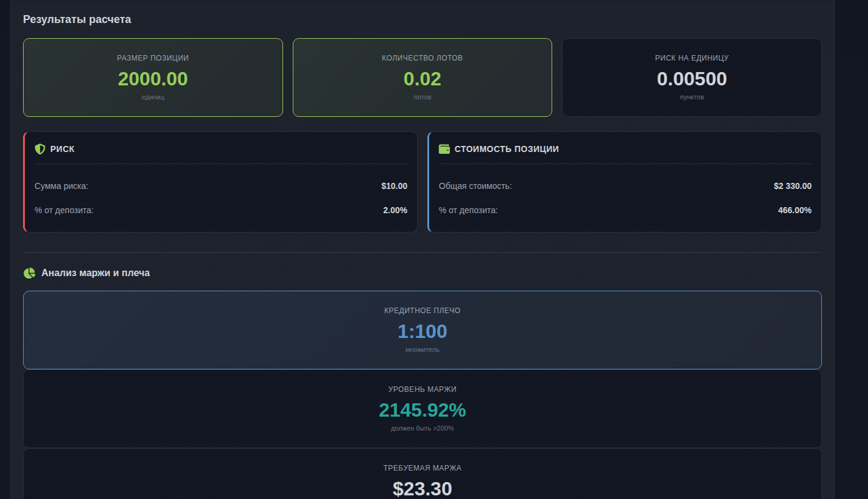Click the 'должен быть >200%' hint text
This screenshot has width=868, height=499.
click(422, 428)
